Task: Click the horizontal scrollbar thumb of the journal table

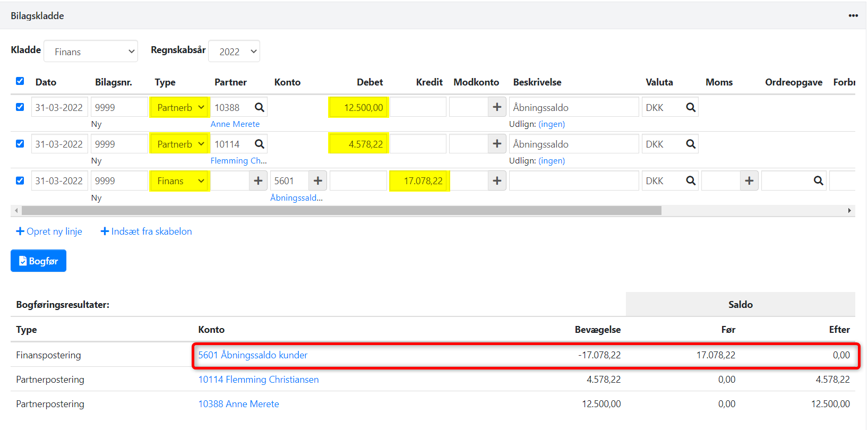Action: [x=341, y=211]
